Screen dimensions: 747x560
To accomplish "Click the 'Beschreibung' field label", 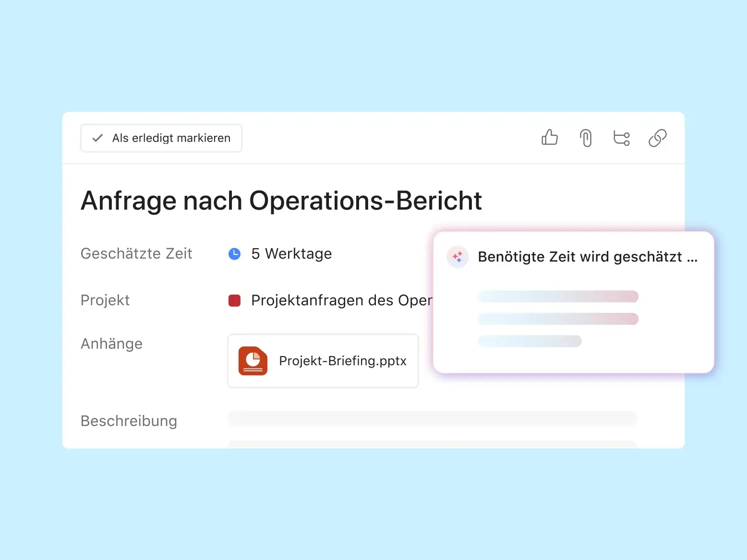I will pos(129,421).
